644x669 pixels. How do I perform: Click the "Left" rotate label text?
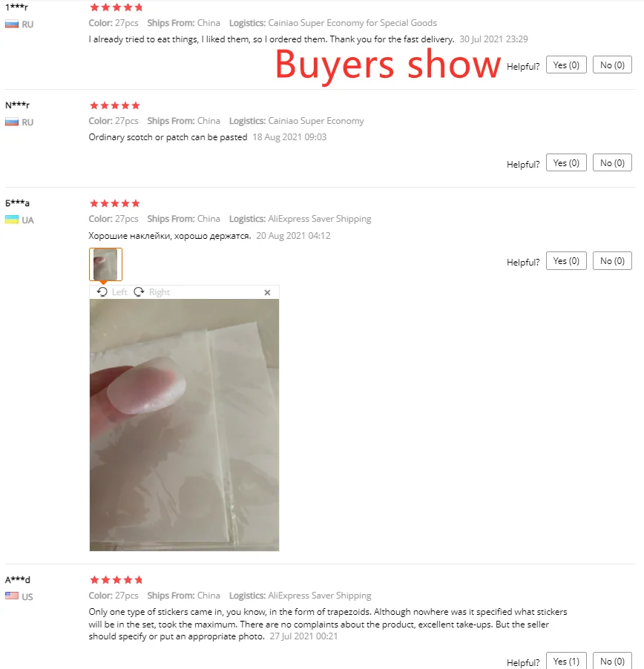tap(119, 292)
